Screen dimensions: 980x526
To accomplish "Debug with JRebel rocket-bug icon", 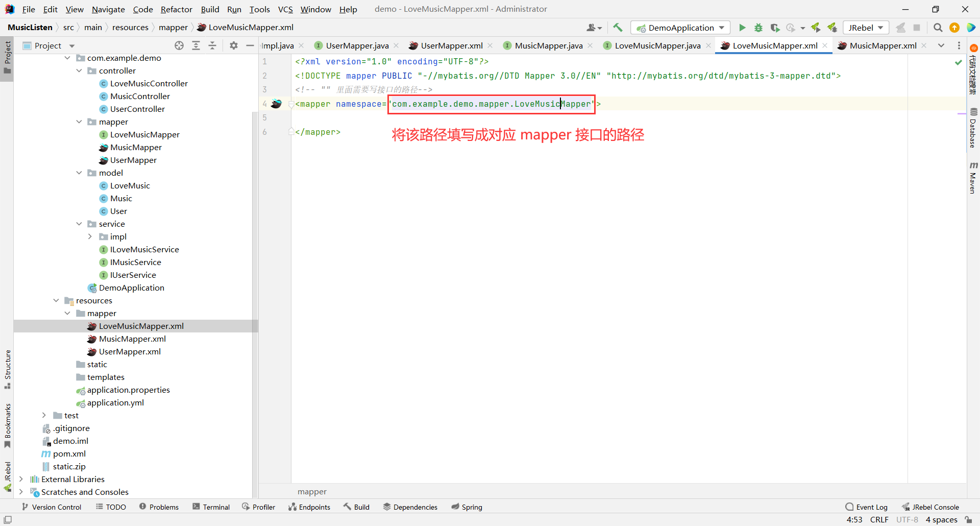I will point(832,28).
